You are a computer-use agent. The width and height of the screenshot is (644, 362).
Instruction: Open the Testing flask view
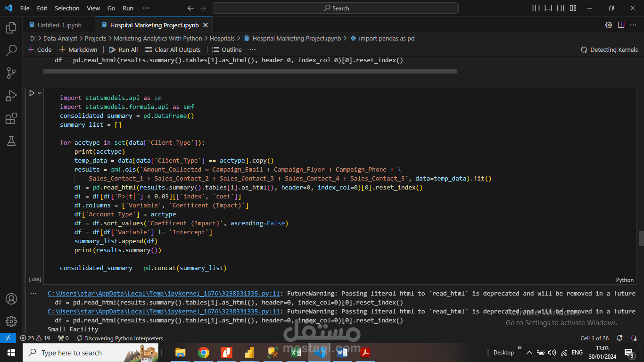pyautogui.click(x=11, y=140)
